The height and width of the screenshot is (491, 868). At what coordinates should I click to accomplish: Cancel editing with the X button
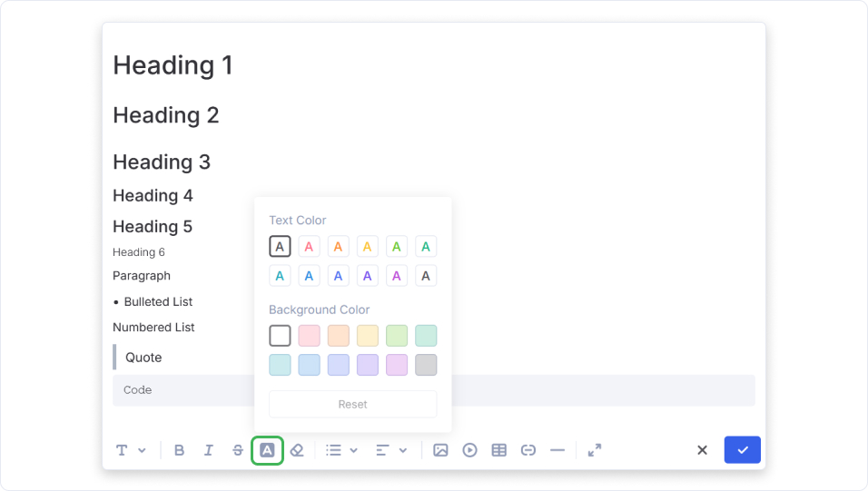pos(702,450)
